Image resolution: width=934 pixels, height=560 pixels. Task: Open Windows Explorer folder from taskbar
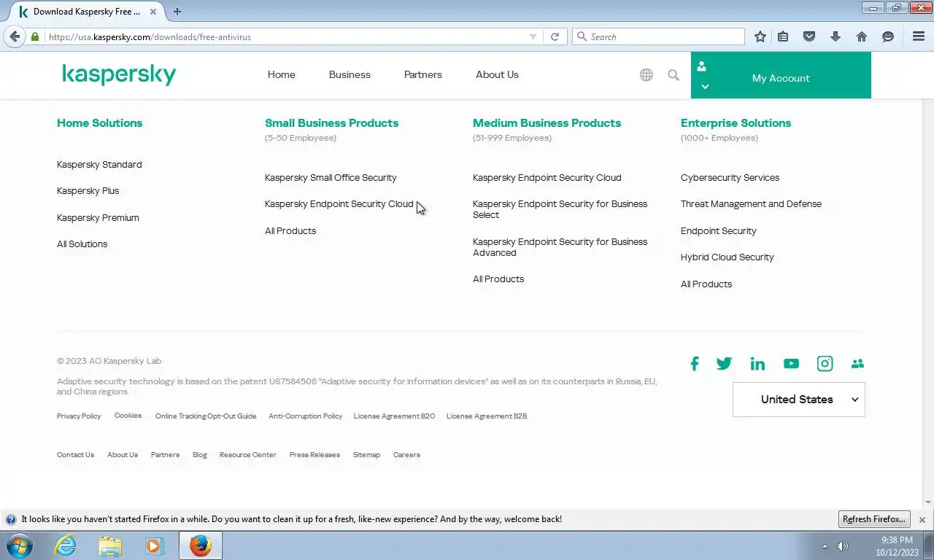[x=110, y=545]
